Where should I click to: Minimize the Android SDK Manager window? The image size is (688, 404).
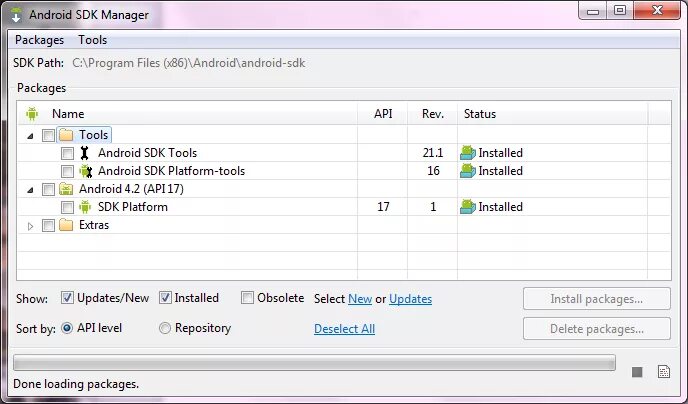click(593, 11)
